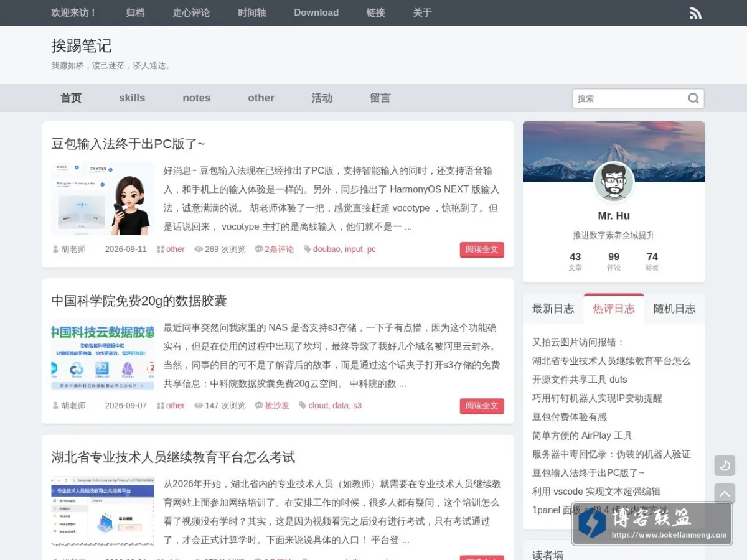Switch to 随机日志 tab
The image size is (747, 560).
[x=675, y=309]
